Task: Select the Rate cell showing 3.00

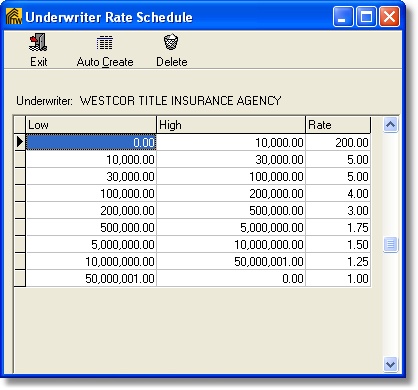Action: click(338, 210)
